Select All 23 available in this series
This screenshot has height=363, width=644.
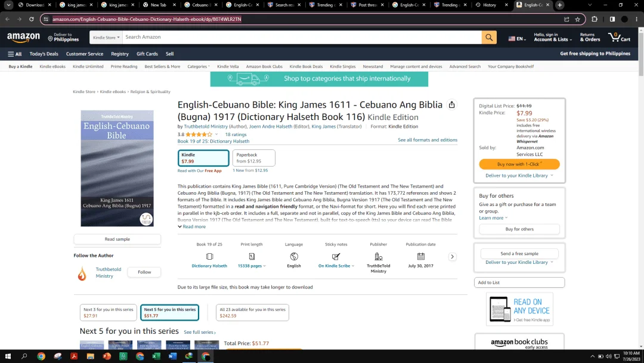coord(253,312)
